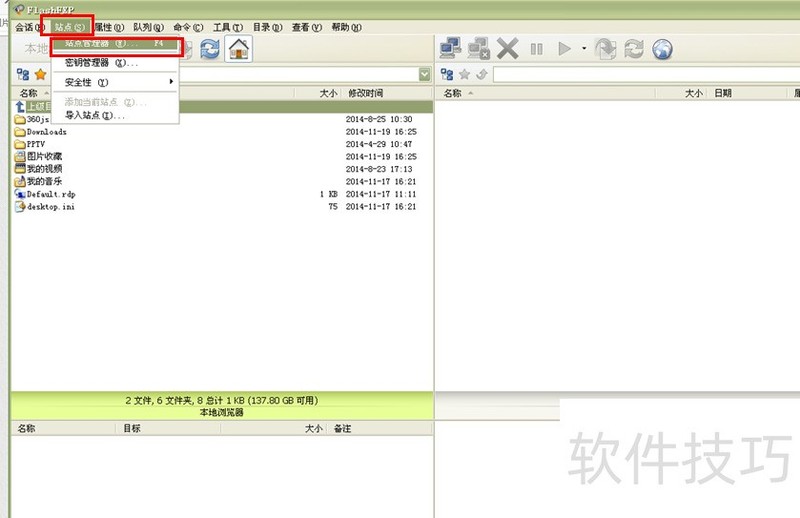Open the 站点 menu in the menu bar
Image resolution: width=800 pixels, height=518 pixels.
pos(69,27)
